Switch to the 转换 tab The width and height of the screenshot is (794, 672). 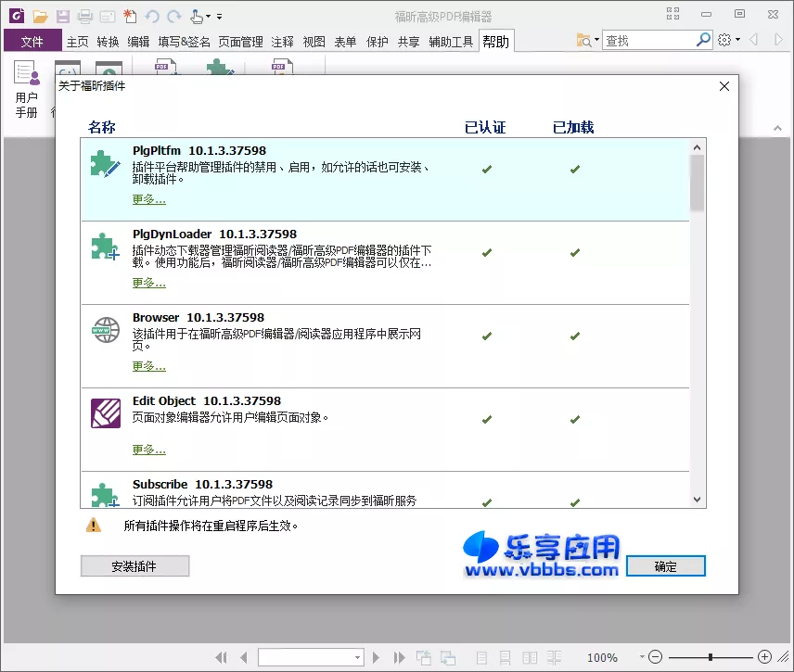pos(108,42)
